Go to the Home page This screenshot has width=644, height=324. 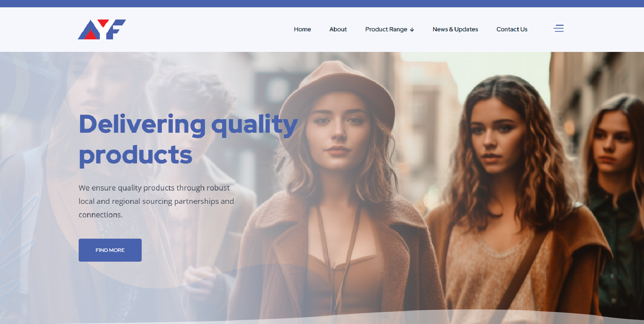302,29
